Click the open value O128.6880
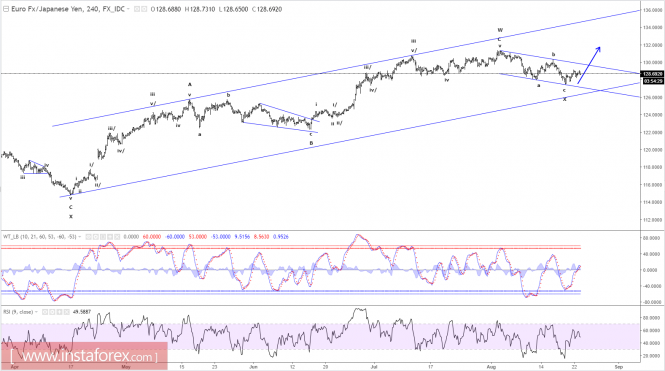 point(165,9)
